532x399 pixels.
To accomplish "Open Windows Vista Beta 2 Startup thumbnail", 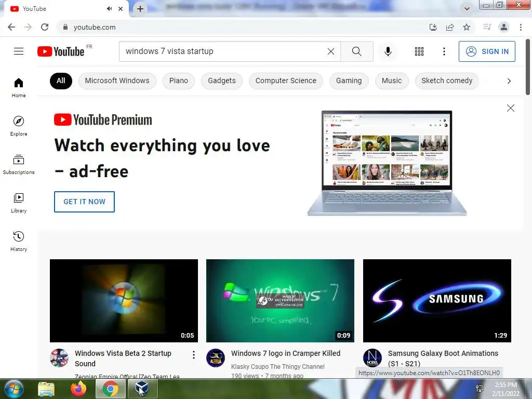I will tap(124, 301).
